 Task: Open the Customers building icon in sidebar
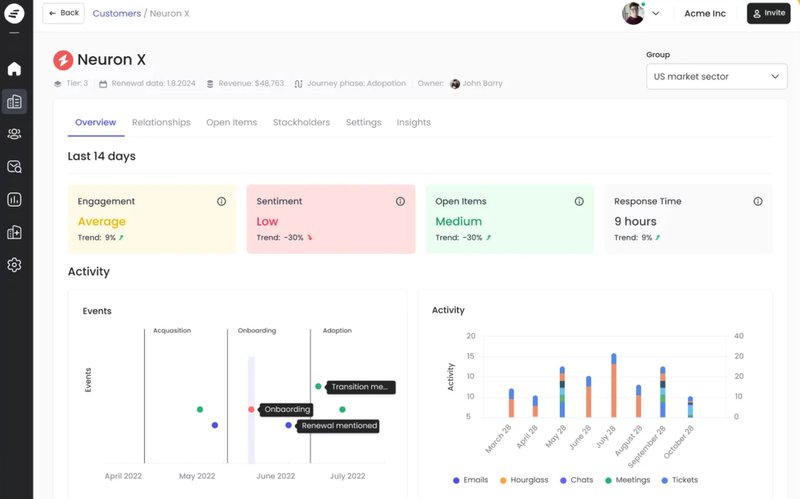coord(14,101)
